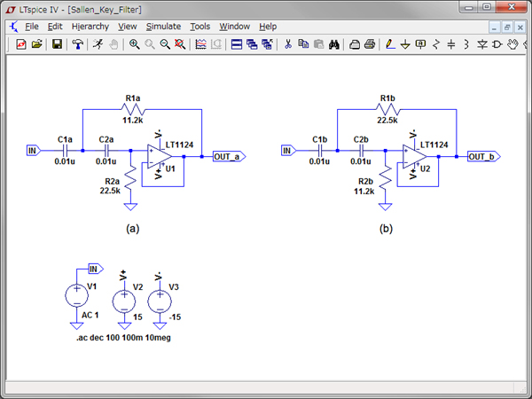Select the Draw Wire pencil tool
Viewport: 532px width, 399px height.
[391, 43]
